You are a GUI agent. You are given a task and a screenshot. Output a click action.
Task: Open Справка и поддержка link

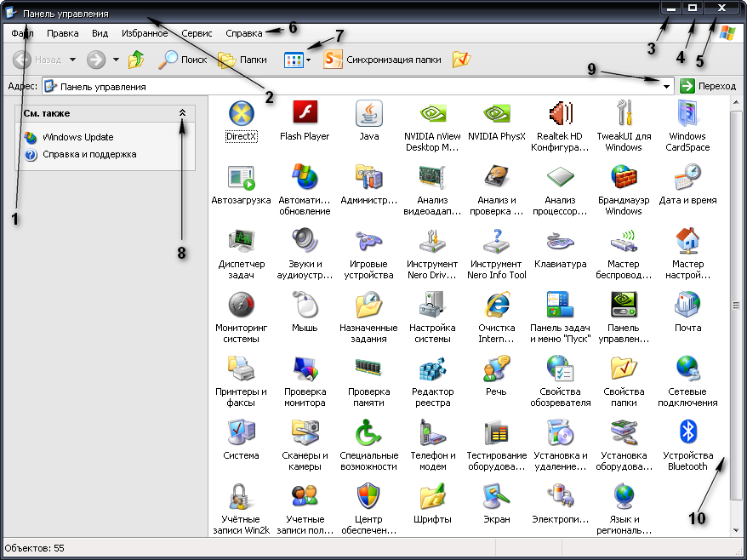(x=89, y=154)
